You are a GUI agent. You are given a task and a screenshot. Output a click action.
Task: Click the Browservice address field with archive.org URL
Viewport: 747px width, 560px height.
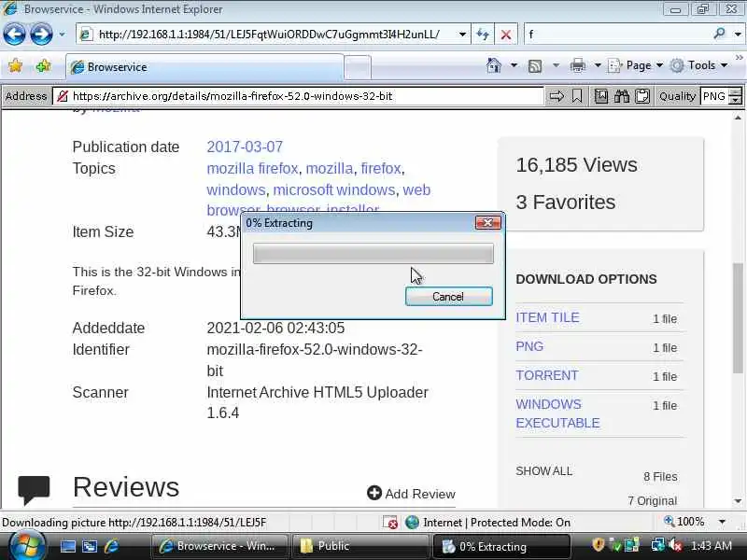[298, 96]
